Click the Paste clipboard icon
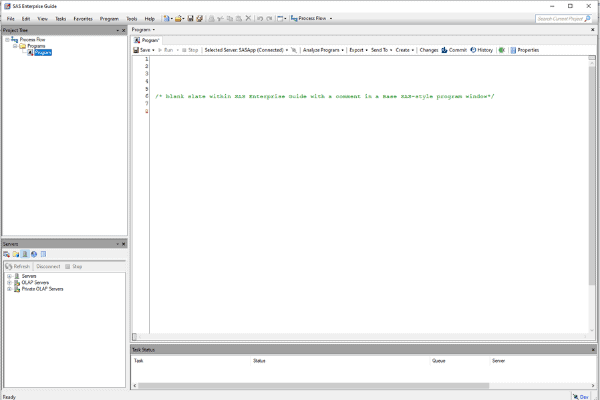This screenshot has height=400, width=600. pos(239,18)
